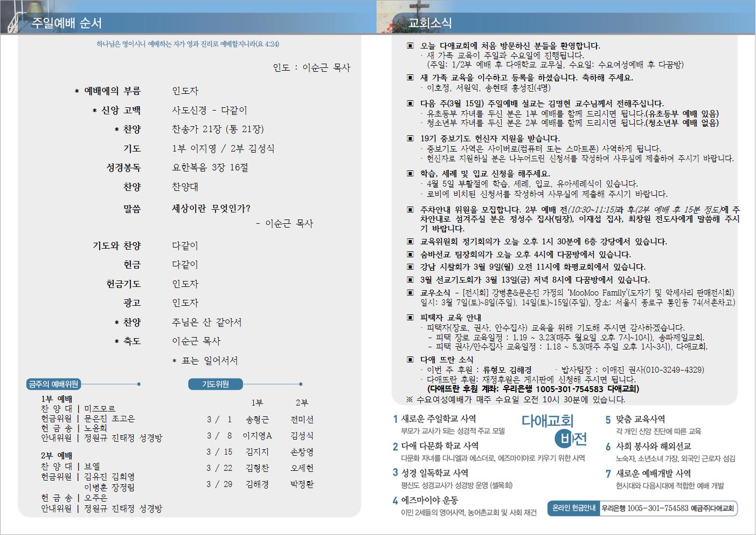This screenshot has width=756, height=535.
Task: Click the square bullet before 피택자 교육 안내
Action: (410, 318)
